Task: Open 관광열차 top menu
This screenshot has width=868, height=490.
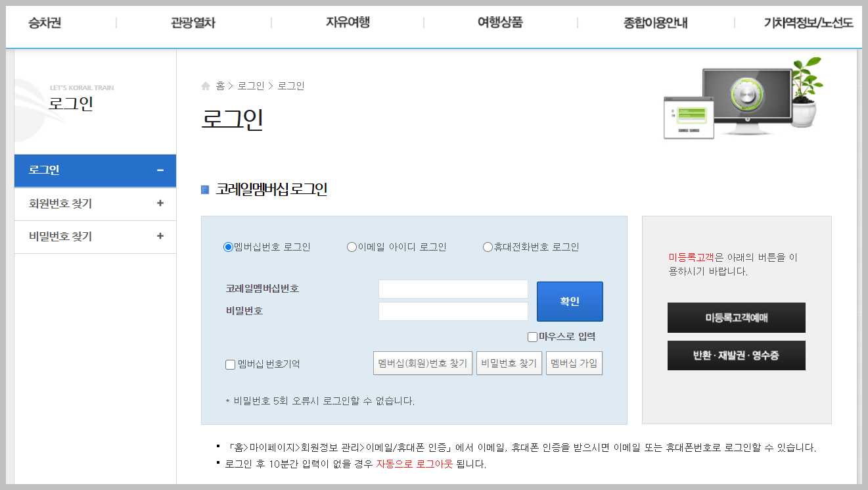Action: click(193, 23)
